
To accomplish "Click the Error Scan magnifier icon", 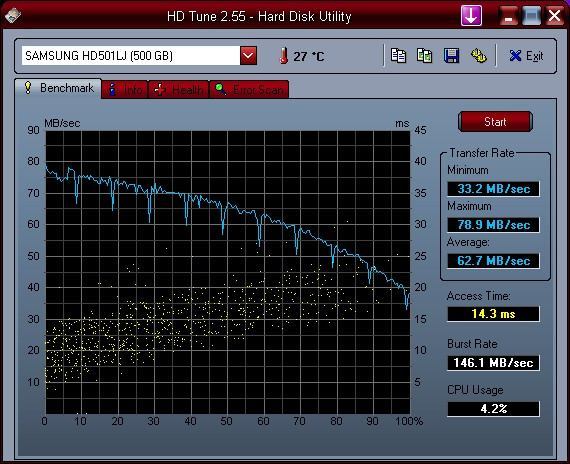I will [220, 89].
